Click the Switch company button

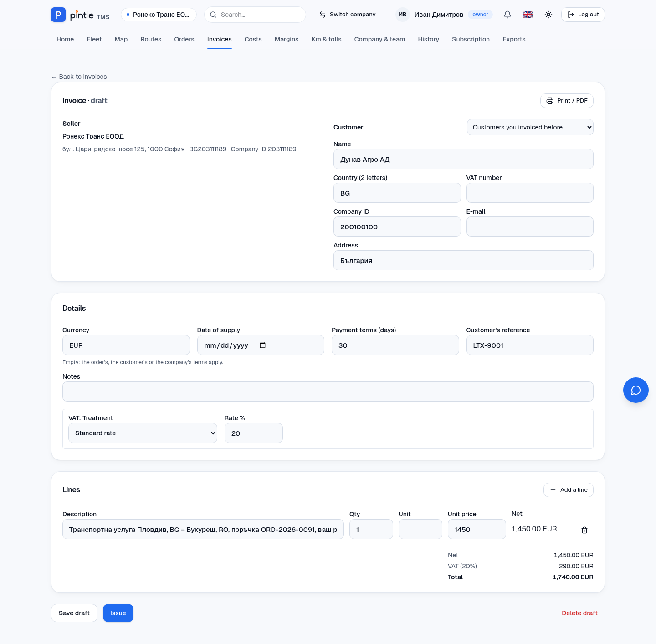point(348,15)
